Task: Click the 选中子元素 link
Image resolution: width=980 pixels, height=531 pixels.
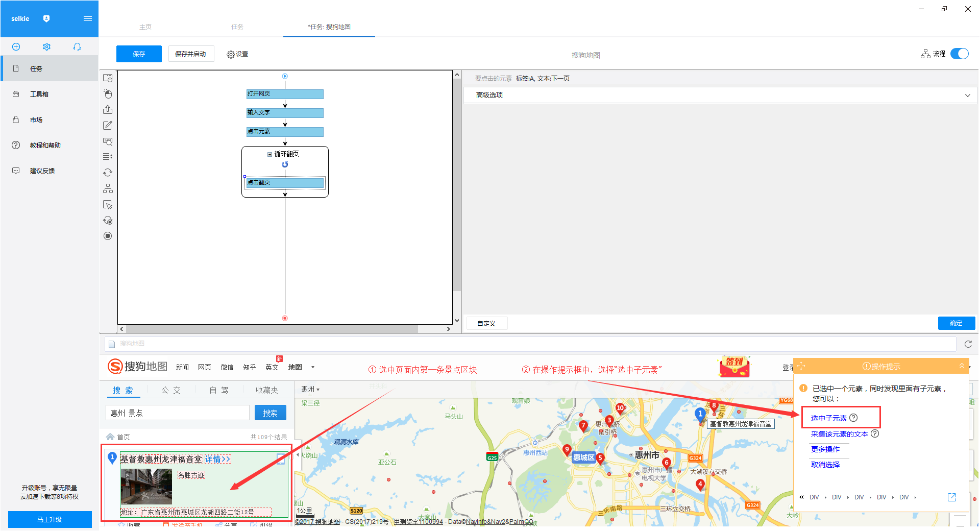Action: (828, 418)
